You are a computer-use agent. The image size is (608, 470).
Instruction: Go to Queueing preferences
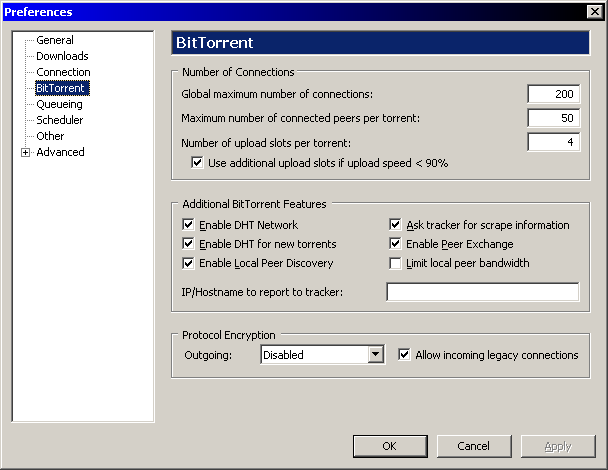pyautogui.click(x=59, y=104)
